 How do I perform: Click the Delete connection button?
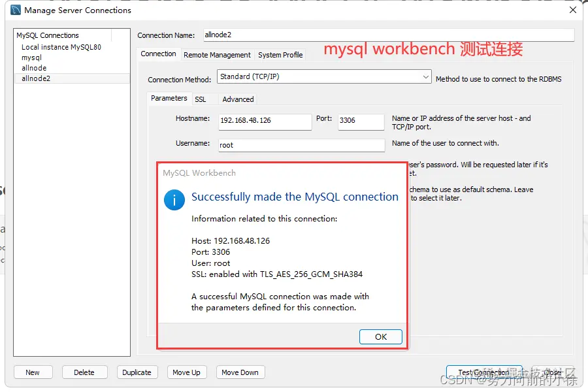(84, 372)
